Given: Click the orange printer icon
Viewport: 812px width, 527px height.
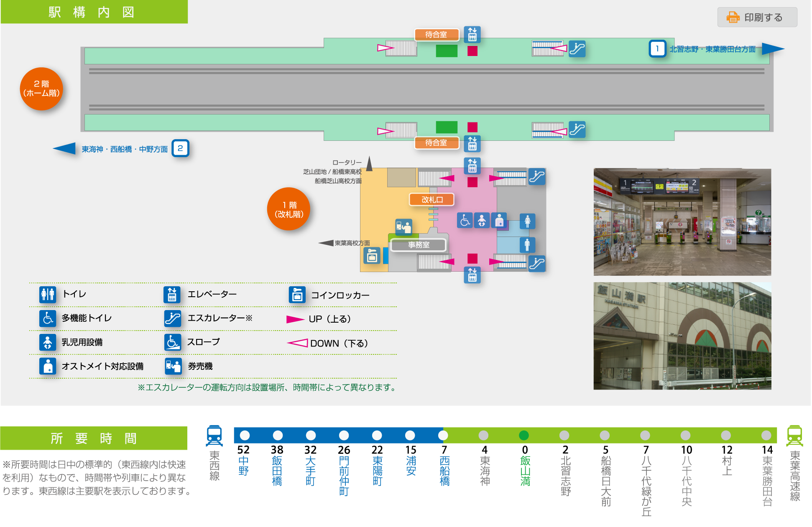Looking at the screenshot, I should 733,17.
